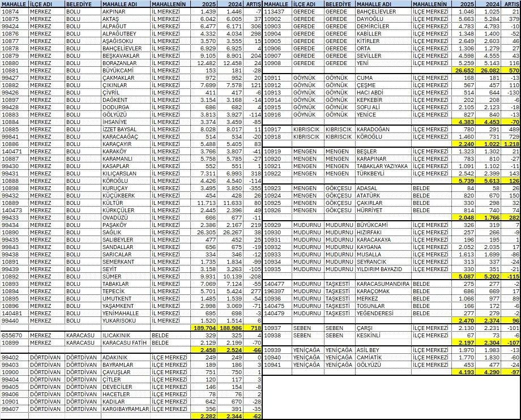Select the TABAKLAR YAZIYAKA cell
The width and height of the screenshot is (521, 420).
tap(383, 166)
